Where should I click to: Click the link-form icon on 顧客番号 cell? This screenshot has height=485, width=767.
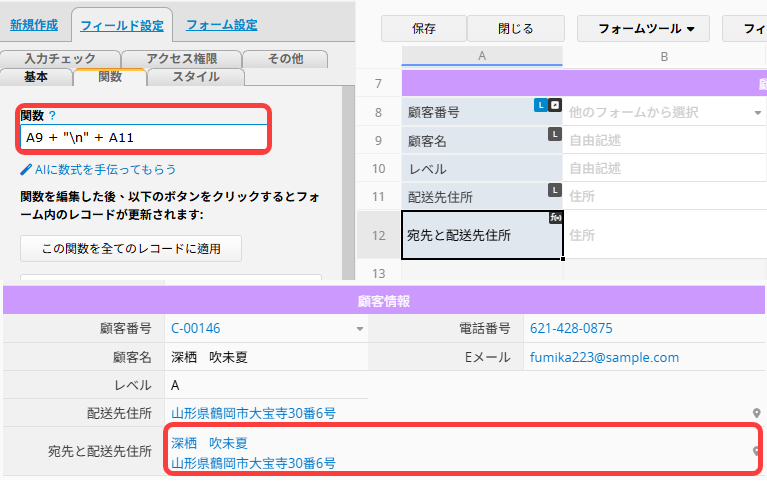[555, 104]
